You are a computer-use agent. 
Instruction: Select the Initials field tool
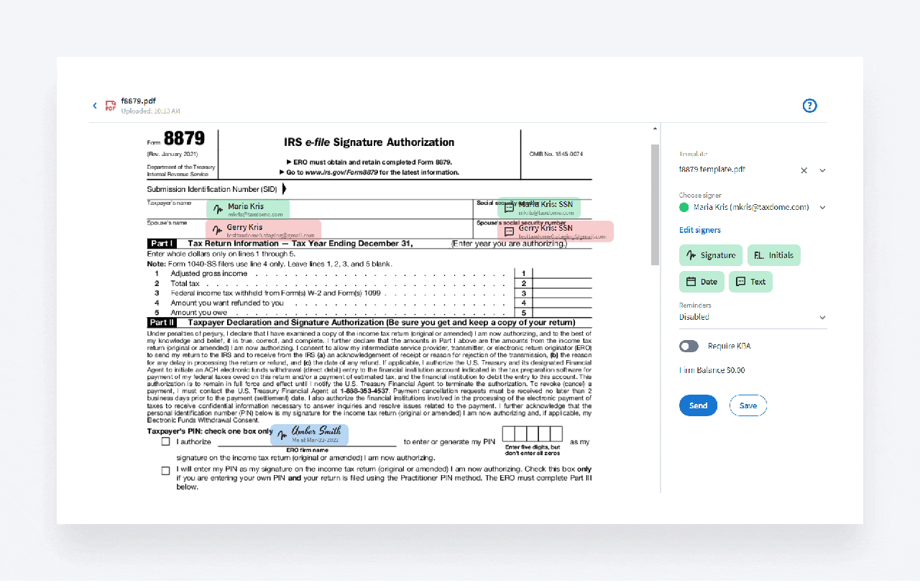click(773, 255)
